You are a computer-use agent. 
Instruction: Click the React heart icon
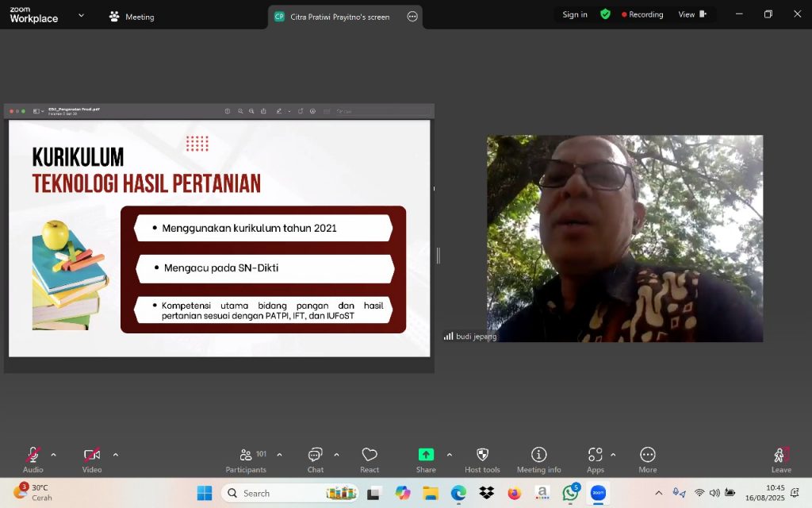click(x=370, y=460)
